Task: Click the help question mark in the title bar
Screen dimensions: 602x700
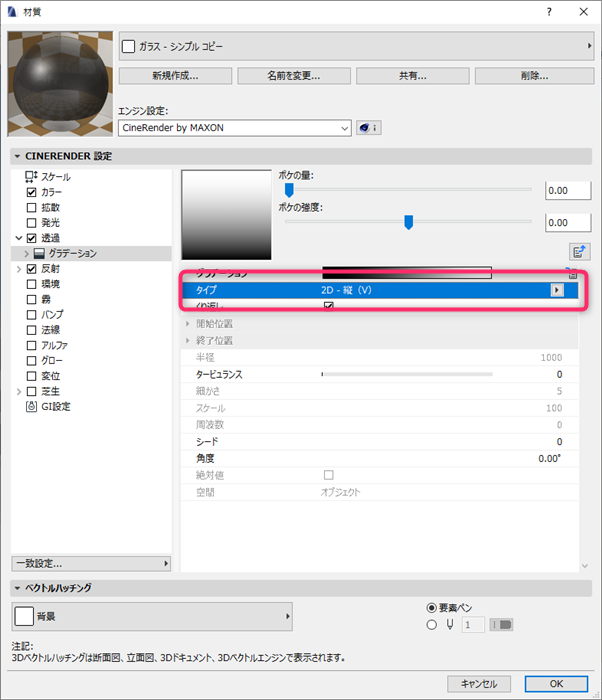Action: [x=549, y=12]
